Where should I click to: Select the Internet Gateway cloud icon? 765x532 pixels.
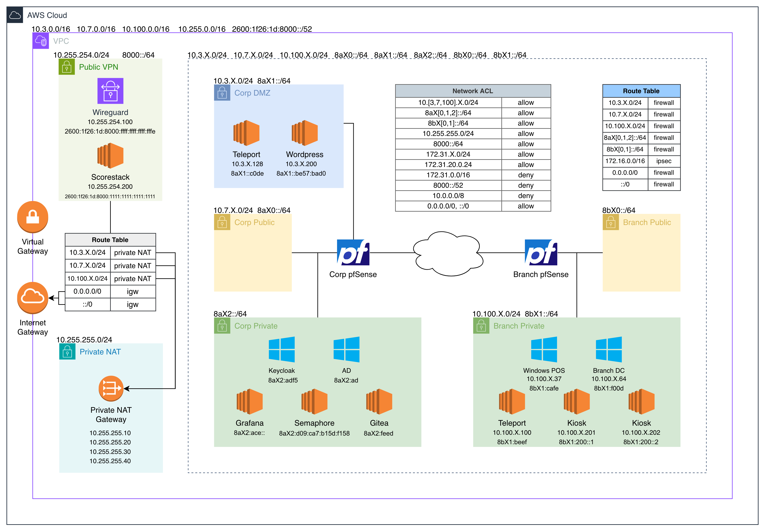(33, 298)
